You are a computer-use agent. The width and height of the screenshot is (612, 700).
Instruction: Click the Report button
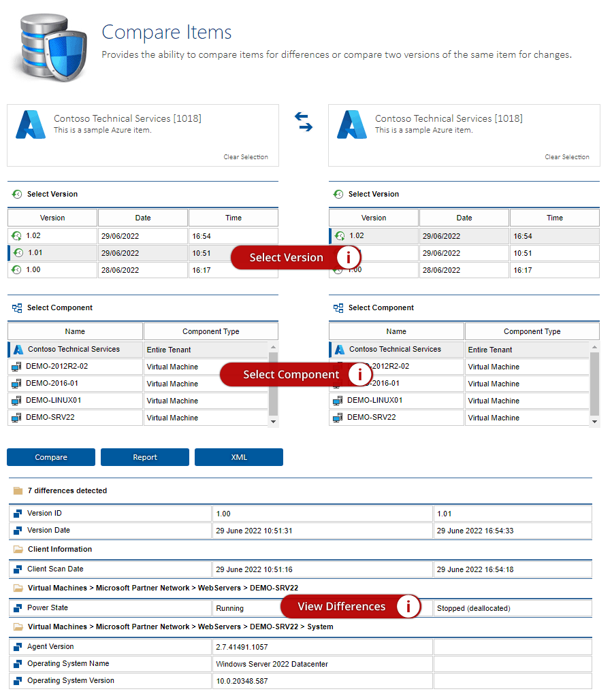(145, 457)
